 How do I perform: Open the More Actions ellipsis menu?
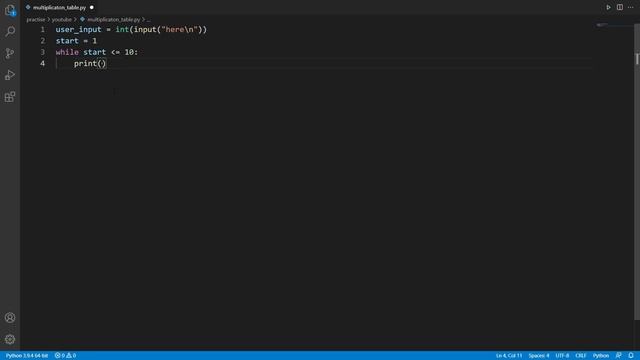[631, 7]
